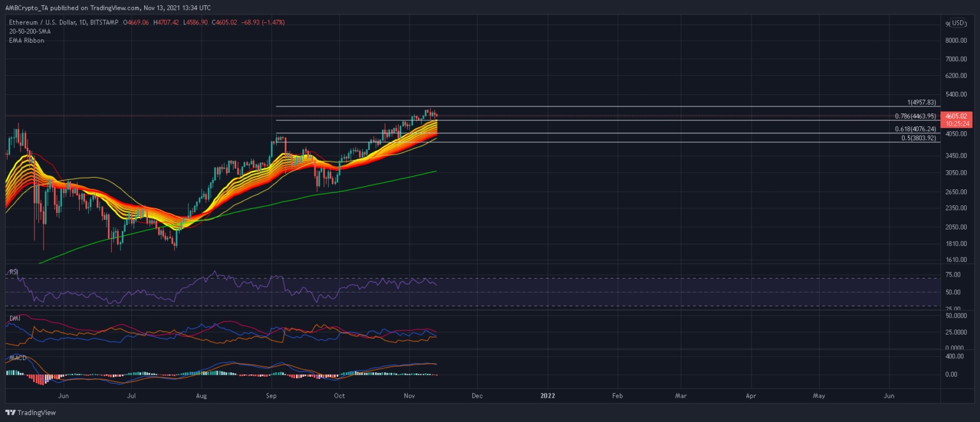The image size is (980, 422).
Task: Click the RSI pane label
Action: [13, 272]
